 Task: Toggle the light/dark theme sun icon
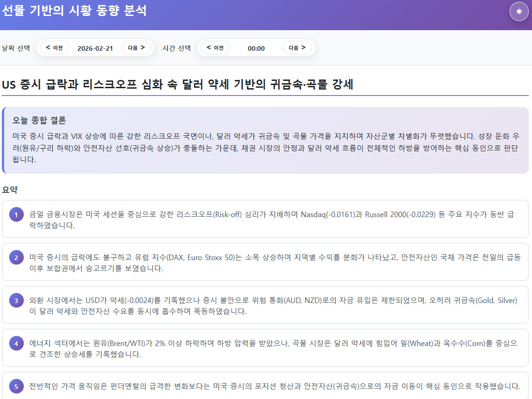tap(519, 12)
